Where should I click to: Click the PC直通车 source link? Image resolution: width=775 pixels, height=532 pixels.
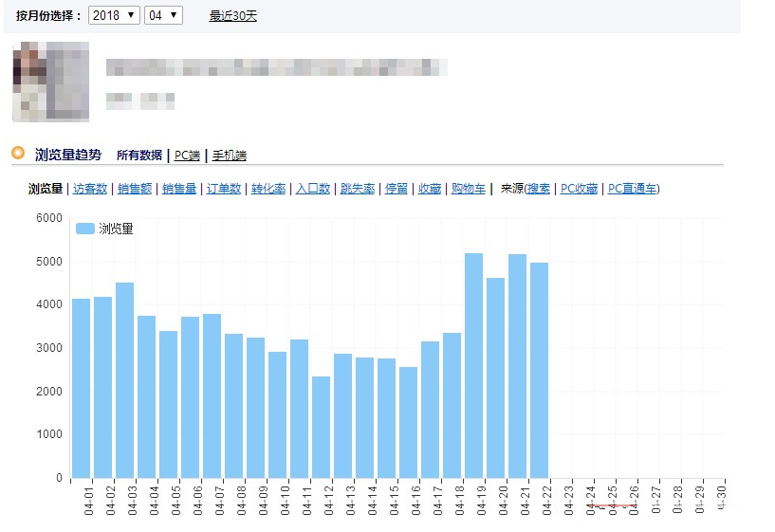[x=632, y=189]
